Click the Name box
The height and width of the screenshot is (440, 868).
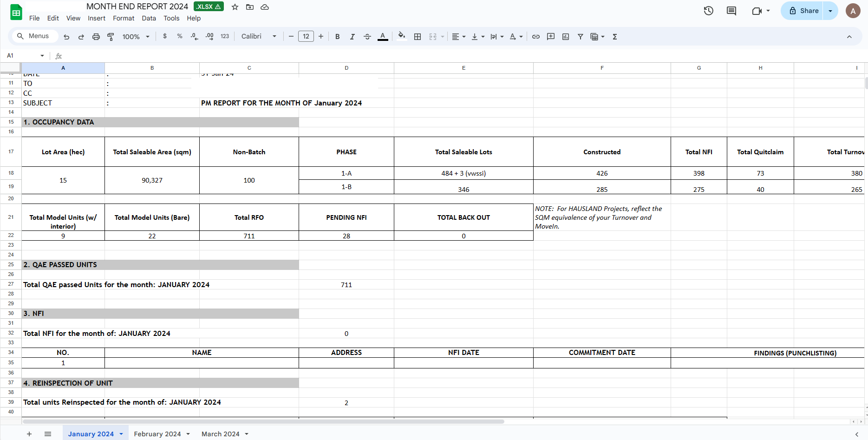pos(26,56)
